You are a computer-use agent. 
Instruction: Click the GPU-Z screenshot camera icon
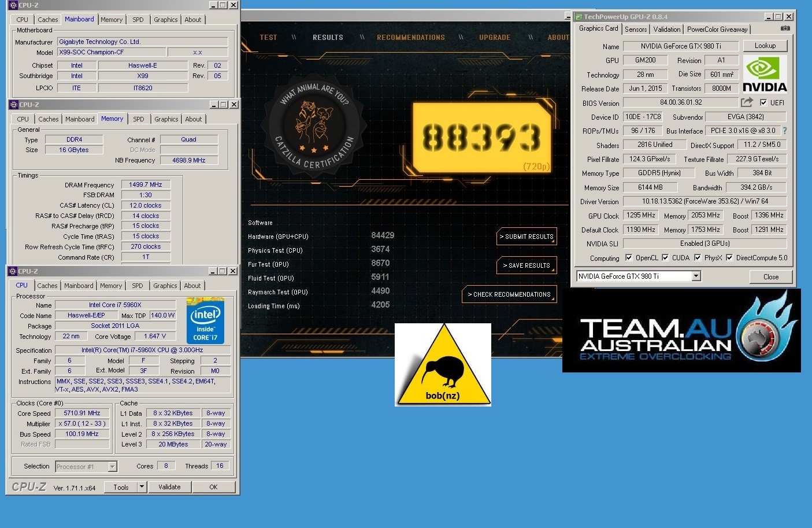785,28
